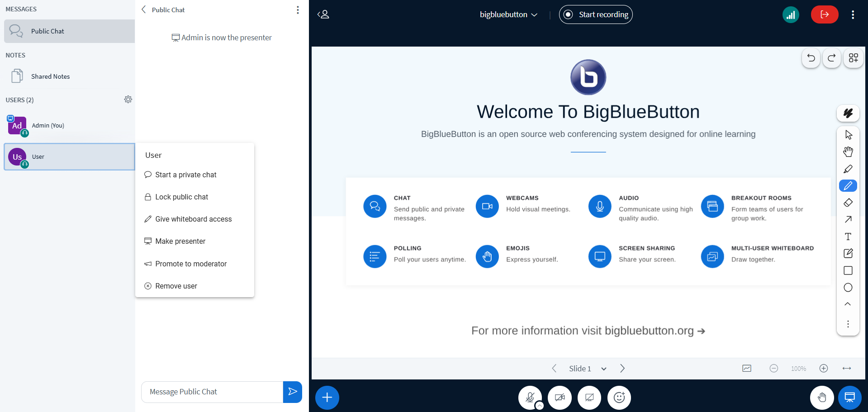The image size is (868, 412).
Task: Select the Text tool
Action: tap(848, 237)
